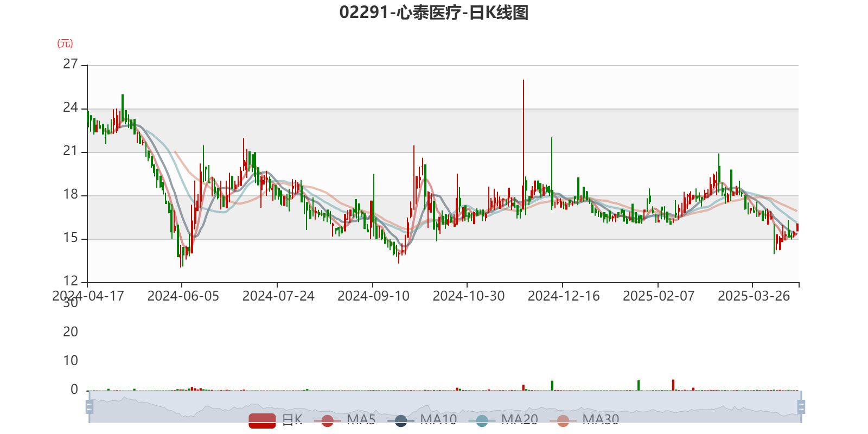Click the 21 price axis label
This screenshot has height=434, width=868.
(71, 151)
